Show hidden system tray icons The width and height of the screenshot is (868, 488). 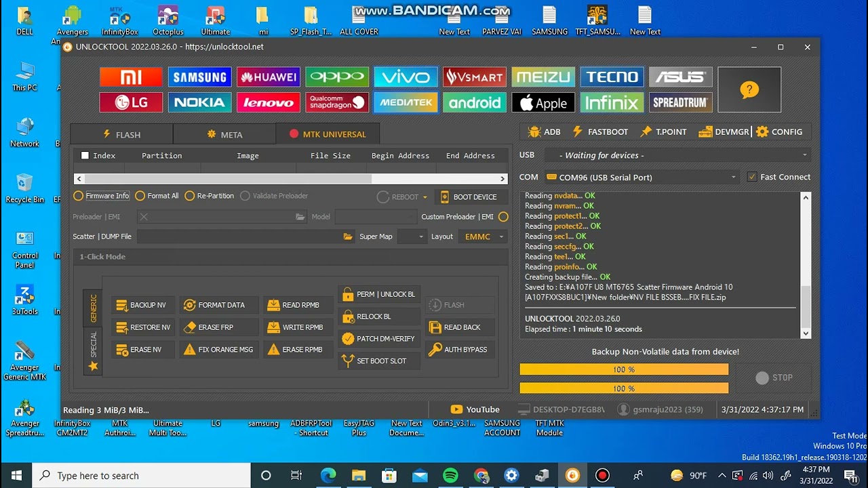click(722, 475)
